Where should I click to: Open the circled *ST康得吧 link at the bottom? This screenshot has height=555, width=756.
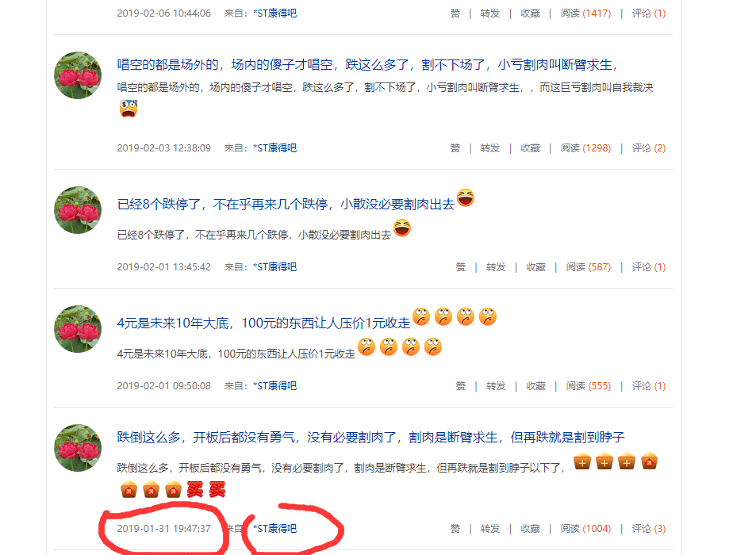274,529
